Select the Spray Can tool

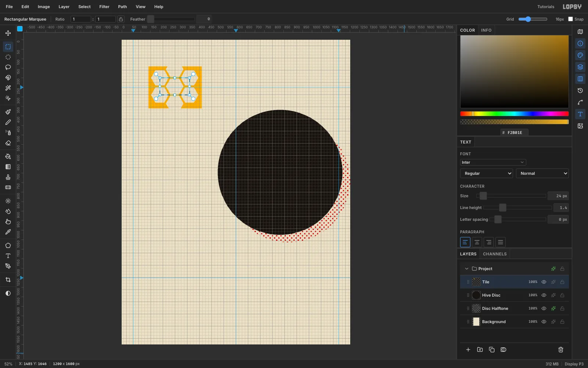tap(8, 132)
